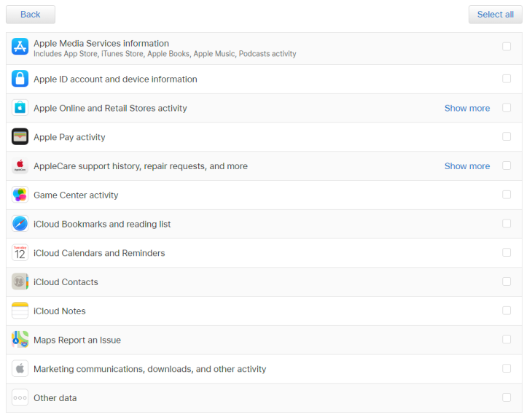
Task: Click the Apple Pay wallet icon
Action: coord(20,137)
